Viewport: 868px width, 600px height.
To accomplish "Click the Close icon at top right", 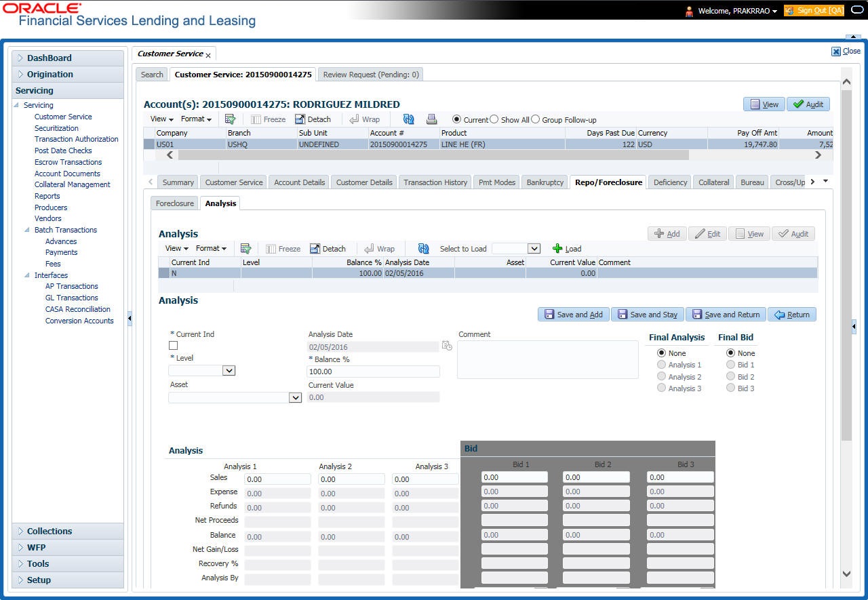I will tap(836, 51).
